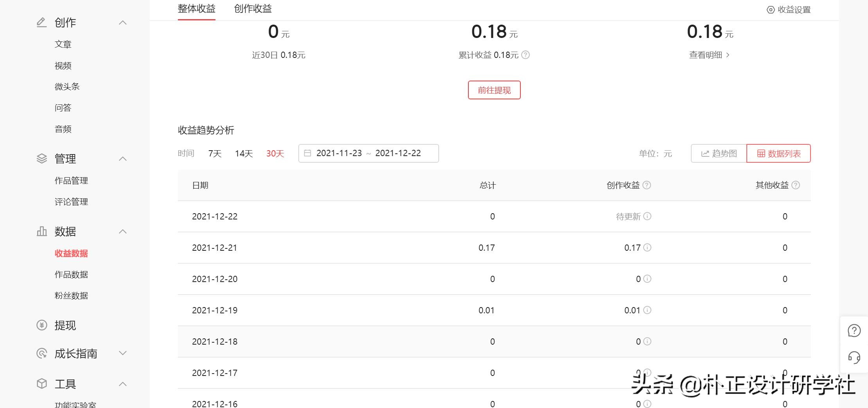Screen dimensions: 868x408
Task: Select the 7天 time range
Action: point(215,153)
